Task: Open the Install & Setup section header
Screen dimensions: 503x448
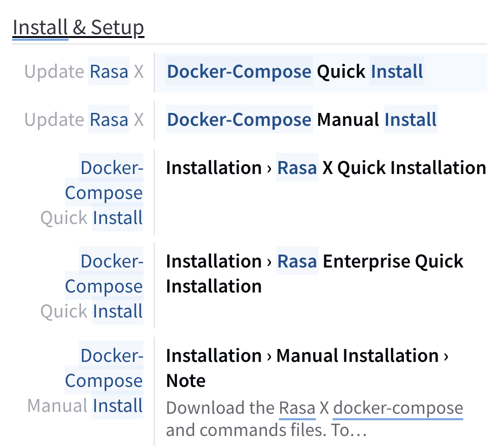Action: [x=78, y=27]
